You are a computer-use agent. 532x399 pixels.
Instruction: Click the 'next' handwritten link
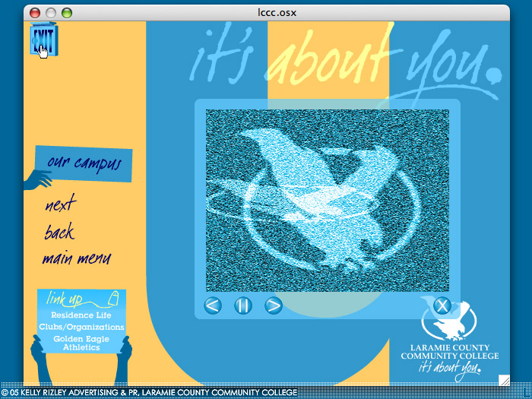tap(60, 203)
